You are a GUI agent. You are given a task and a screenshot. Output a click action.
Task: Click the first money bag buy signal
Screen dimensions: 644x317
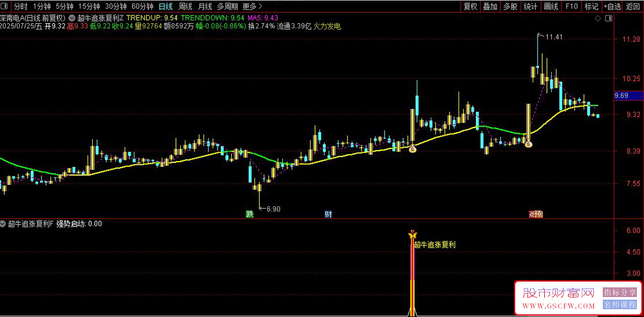click(413, 149)
